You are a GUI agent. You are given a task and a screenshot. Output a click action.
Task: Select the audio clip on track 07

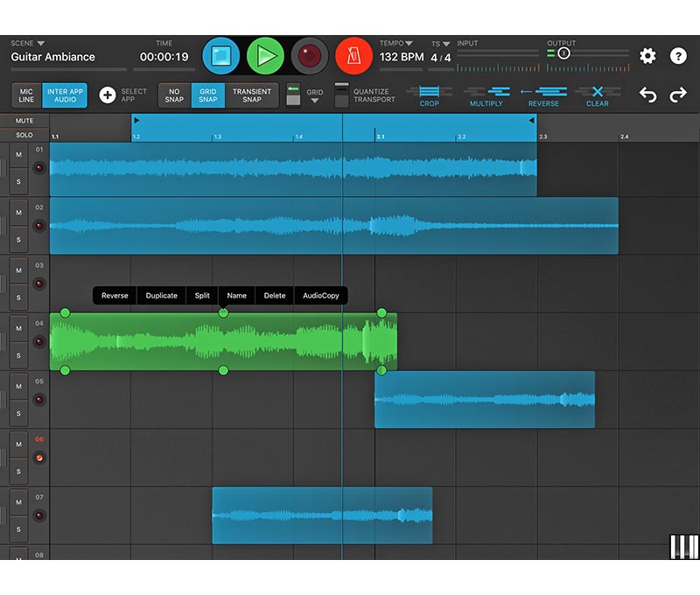(x=322, y=515)
